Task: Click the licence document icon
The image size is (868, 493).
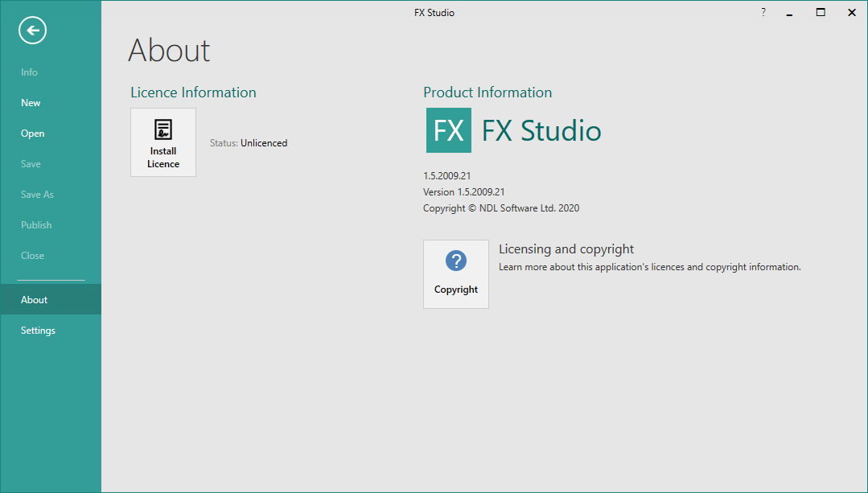Action: click(162, 129)
